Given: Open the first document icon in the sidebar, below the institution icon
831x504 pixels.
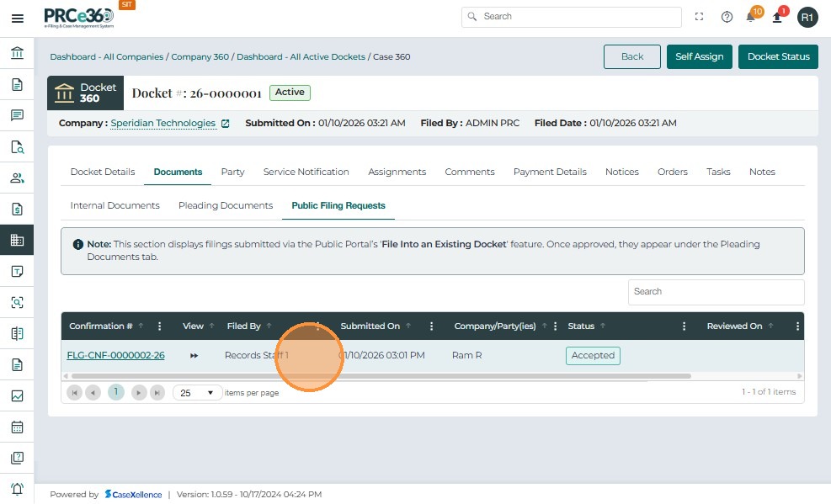Looking at the screenshot, I should point(17,84).
